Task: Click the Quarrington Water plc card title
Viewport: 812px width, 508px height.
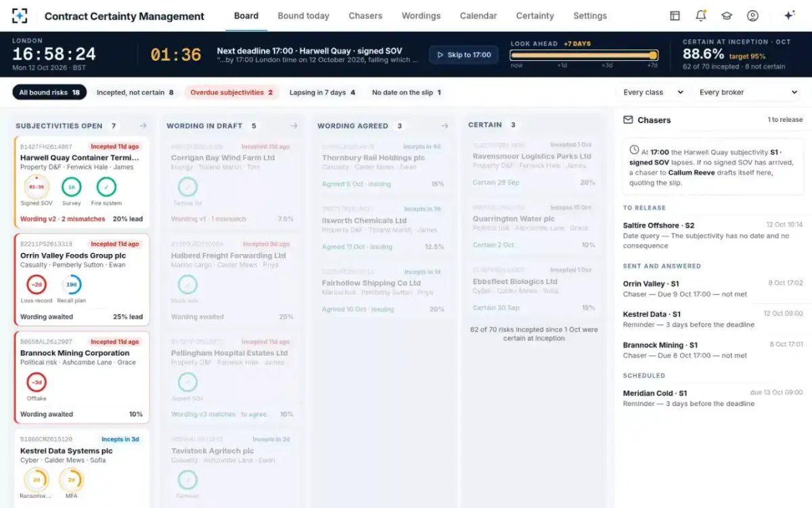Action: pyautogui.click(x=514, y=219)
